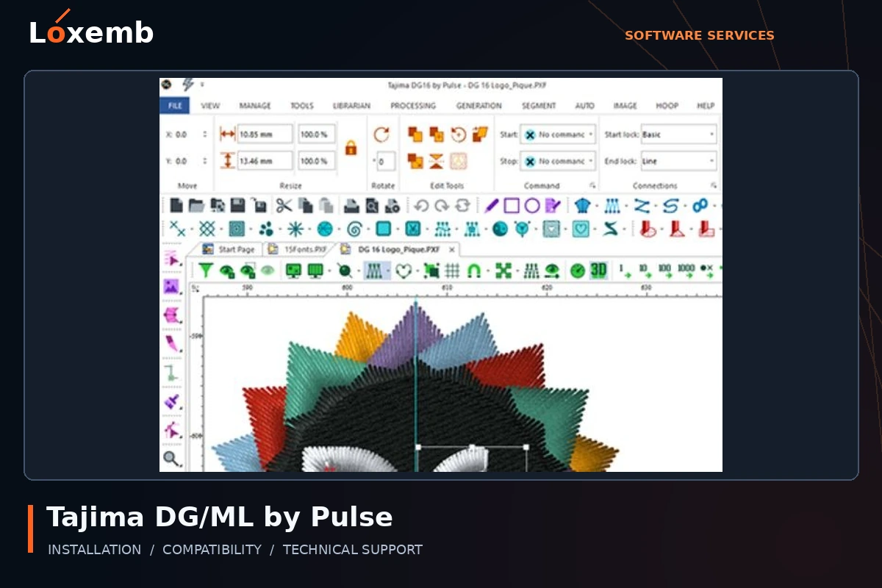Click the rotate angle input field
The width and height of the screenshot is (882, 588).
click(x=386, y=161)
